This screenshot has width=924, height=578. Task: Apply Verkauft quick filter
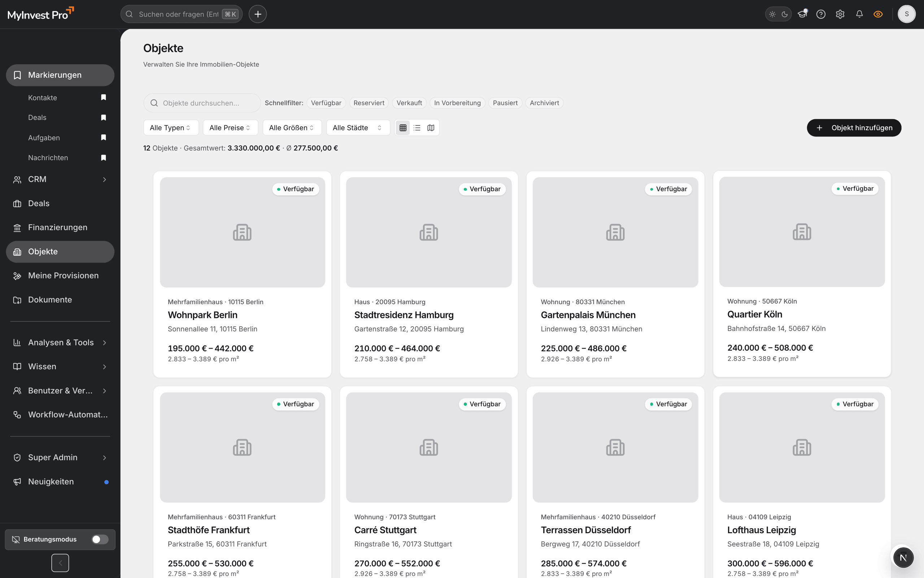409,103
